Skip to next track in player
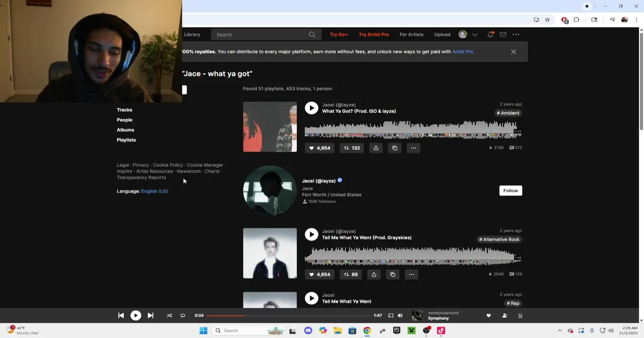 (150, 315)
